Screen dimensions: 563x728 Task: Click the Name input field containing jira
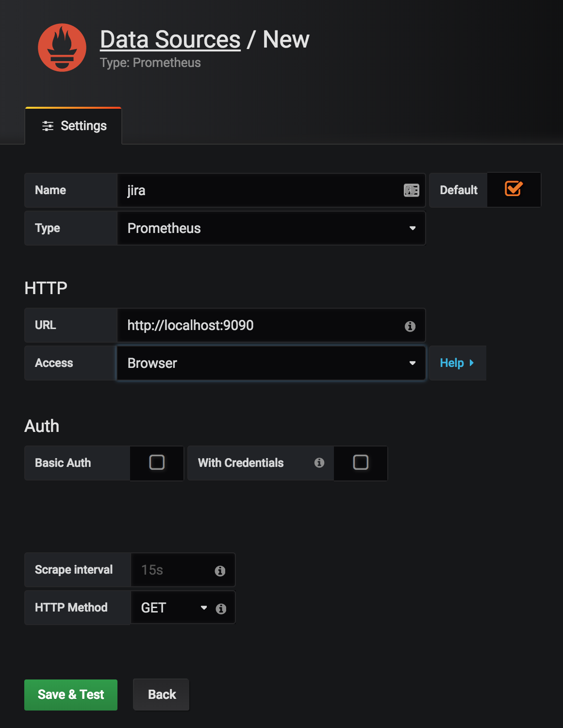pyautogui.click(x=271, y=190)
